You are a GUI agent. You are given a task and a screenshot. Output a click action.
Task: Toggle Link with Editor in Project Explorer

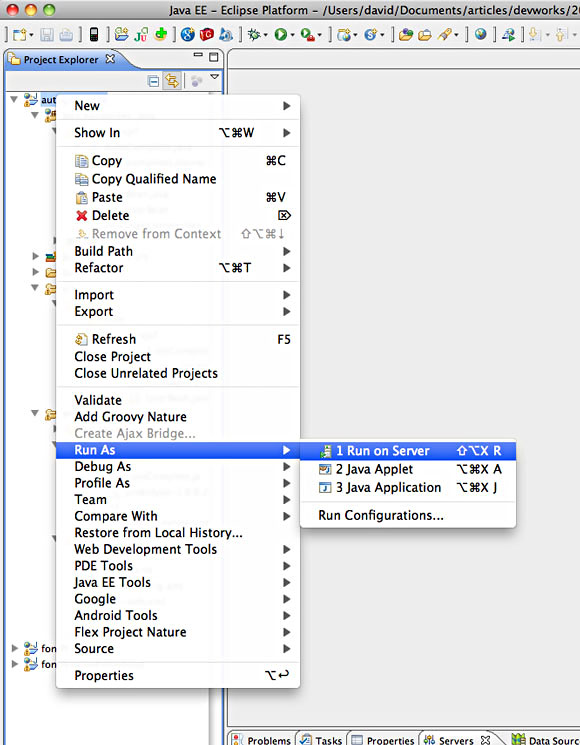pos(171,81)
